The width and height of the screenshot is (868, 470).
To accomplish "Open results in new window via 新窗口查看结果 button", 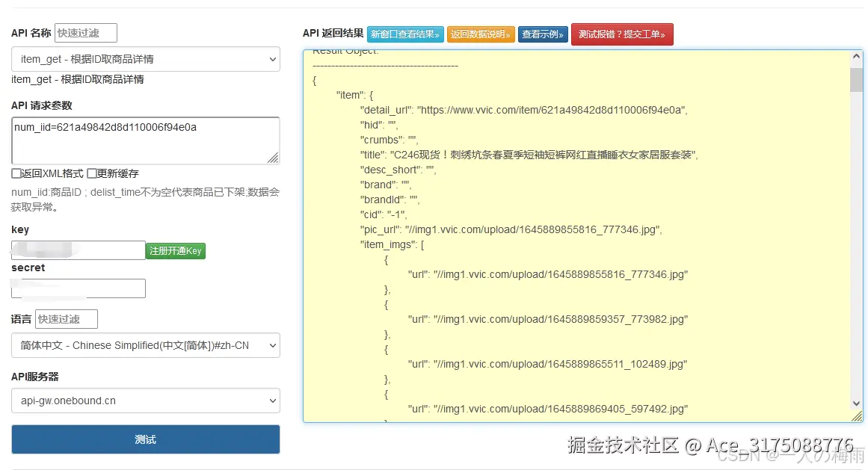I will pos(404,34).
